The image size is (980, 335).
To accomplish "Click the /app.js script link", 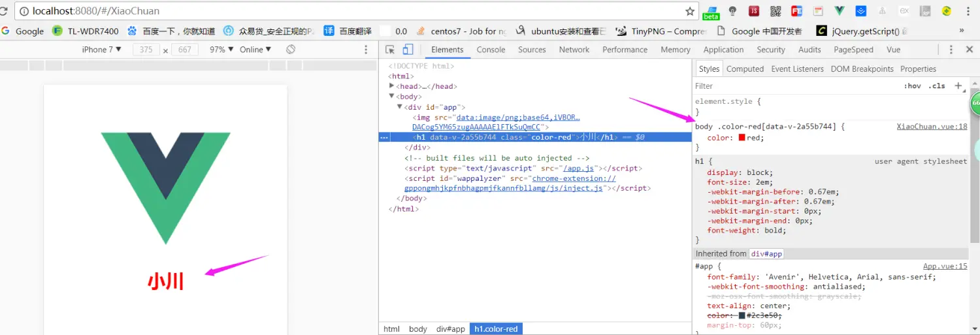I will [578, 168].
